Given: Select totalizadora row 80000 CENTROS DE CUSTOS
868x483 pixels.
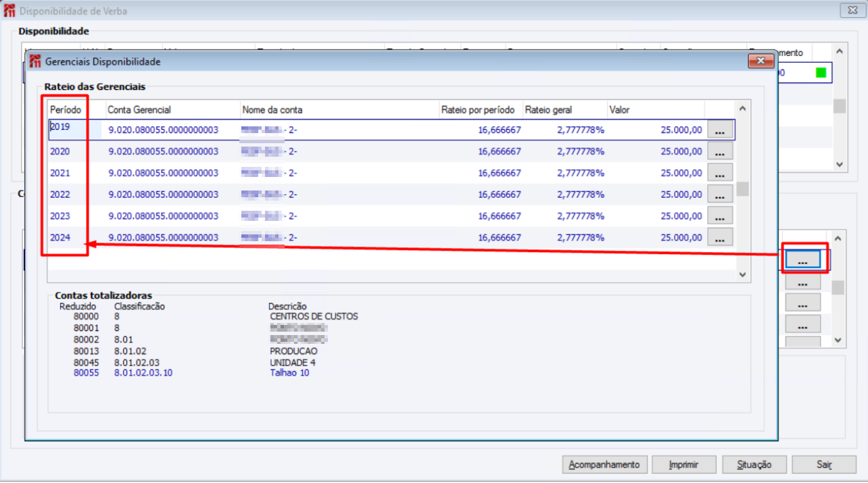Looking at the screenshot, I should pos(216,316).
